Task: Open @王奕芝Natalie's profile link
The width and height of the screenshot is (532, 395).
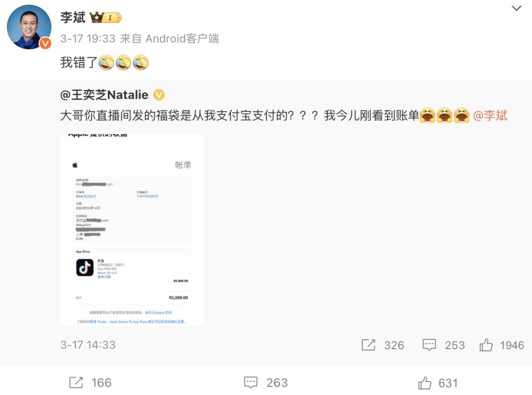Action: click(104, 95)
